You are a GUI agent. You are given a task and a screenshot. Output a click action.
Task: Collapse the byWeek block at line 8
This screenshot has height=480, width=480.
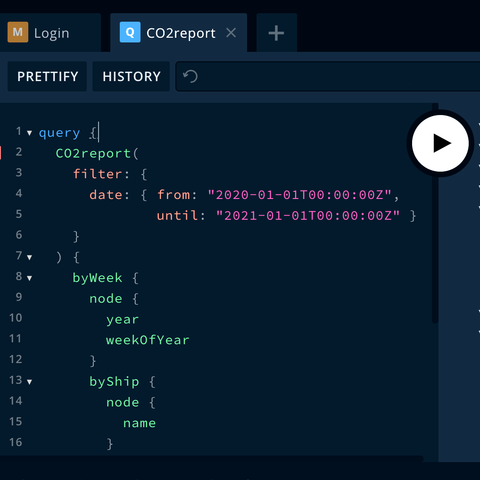[29, 278]
